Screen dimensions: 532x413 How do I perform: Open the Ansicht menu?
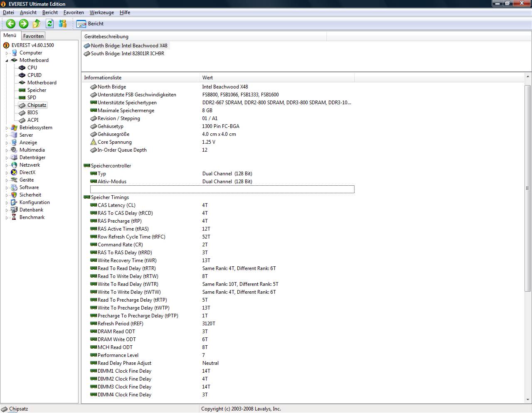pyautogui.click(x=28, y=12)
